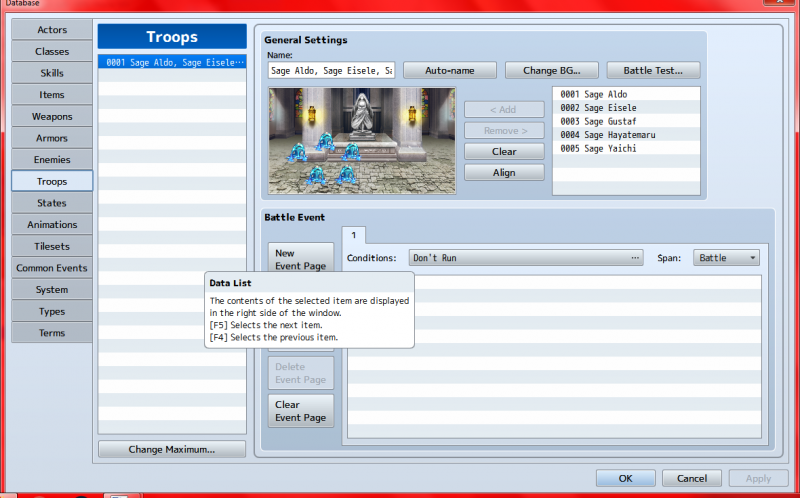This screenshot has width=800, height=498.
Task: Create a New Event Page
Action: point(301,259)
